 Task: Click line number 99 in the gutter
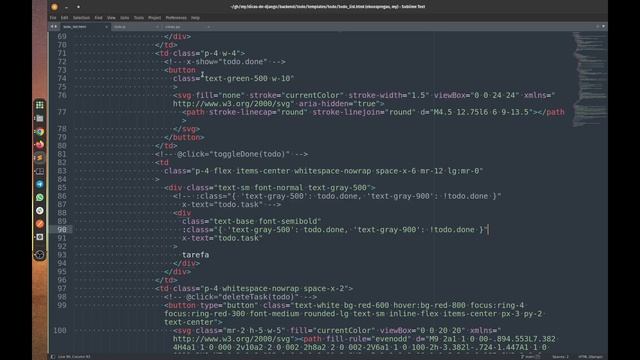pyautogui.click(x=62, y=305)
